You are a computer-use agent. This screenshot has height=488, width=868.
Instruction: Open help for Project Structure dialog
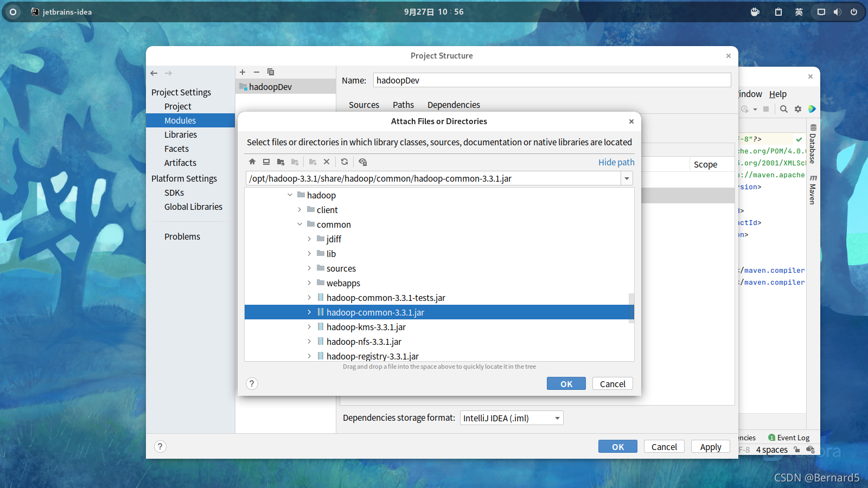160,447
